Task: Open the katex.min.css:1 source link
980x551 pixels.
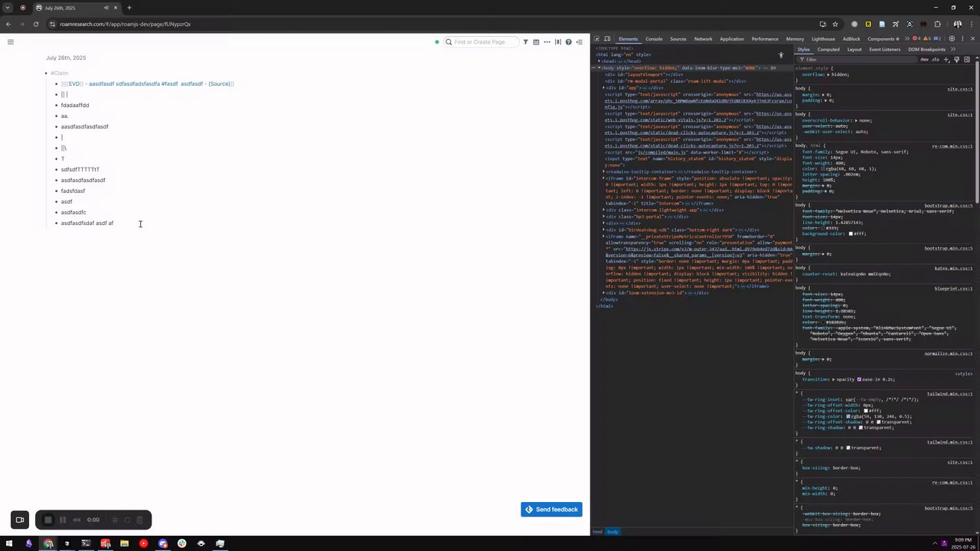Action: 954,269
